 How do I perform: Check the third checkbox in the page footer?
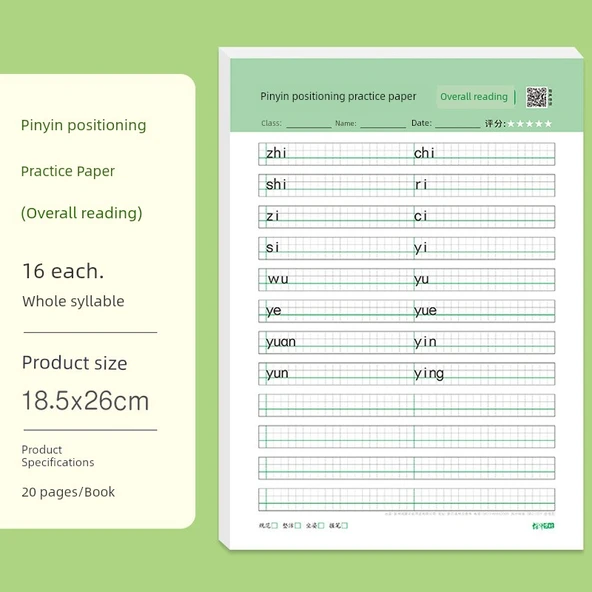coord(321,526)
